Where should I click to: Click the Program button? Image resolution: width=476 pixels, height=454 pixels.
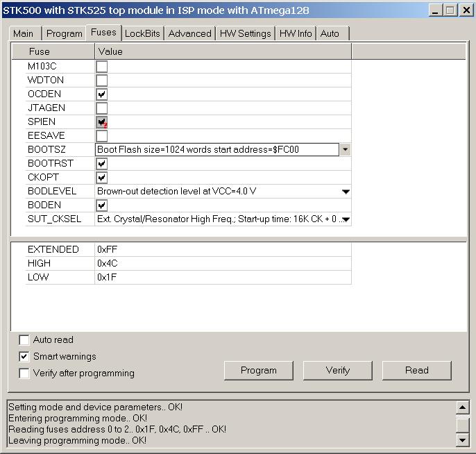point(258,371)
